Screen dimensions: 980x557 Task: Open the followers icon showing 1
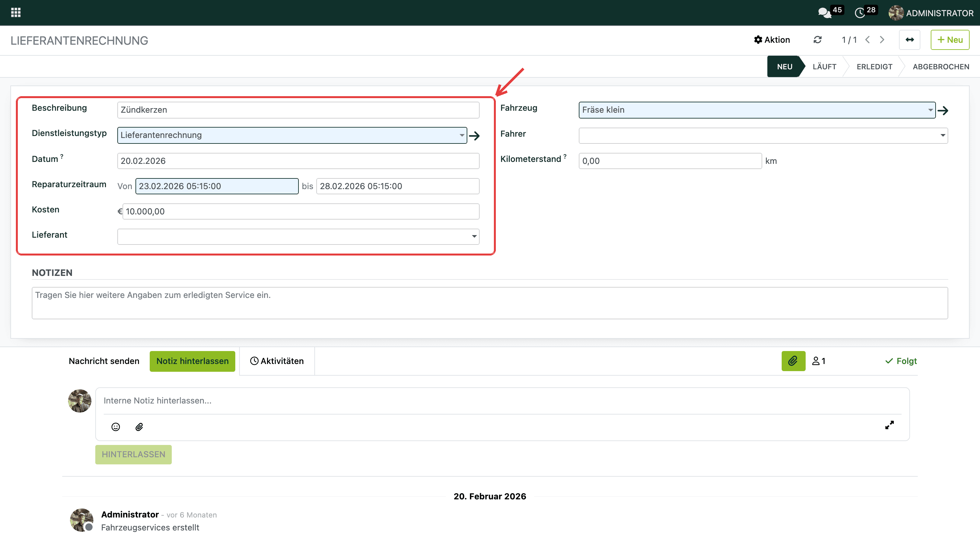click(819, 361)
